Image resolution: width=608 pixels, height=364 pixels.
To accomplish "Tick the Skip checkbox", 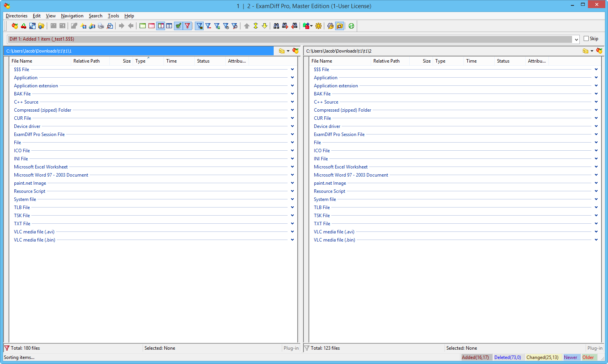I will click(586, 39).
